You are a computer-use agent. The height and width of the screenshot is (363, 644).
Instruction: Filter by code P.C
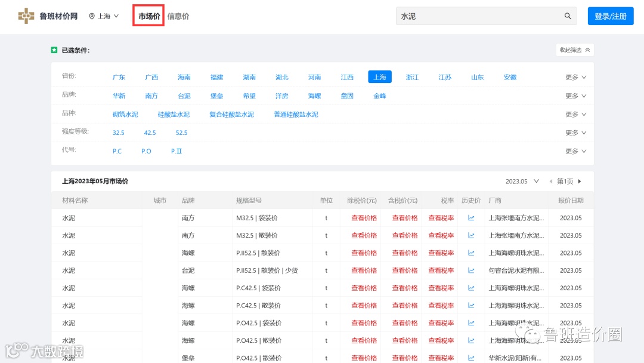click(x=117, y=151)
